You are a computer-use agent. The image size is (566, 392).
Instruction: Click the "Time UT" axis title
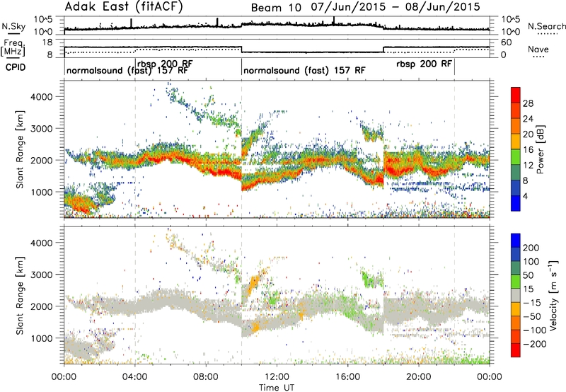(x=277, y=387)
